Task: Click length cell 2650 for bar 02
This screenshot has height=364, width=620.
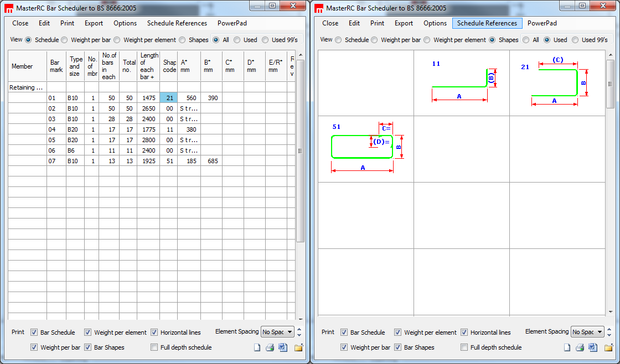Action: [148, 108]
